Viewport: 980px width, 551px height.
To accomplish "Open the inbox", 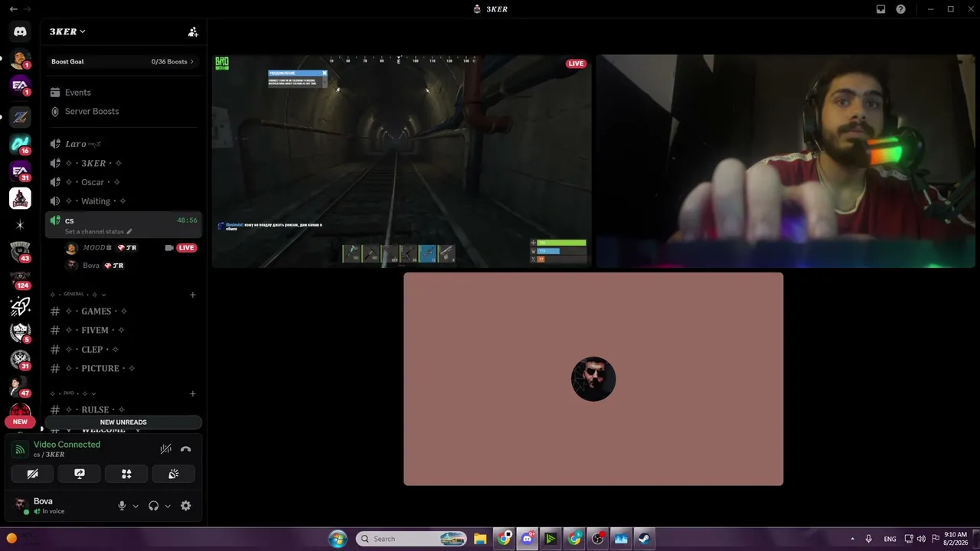I will [880, 9].
